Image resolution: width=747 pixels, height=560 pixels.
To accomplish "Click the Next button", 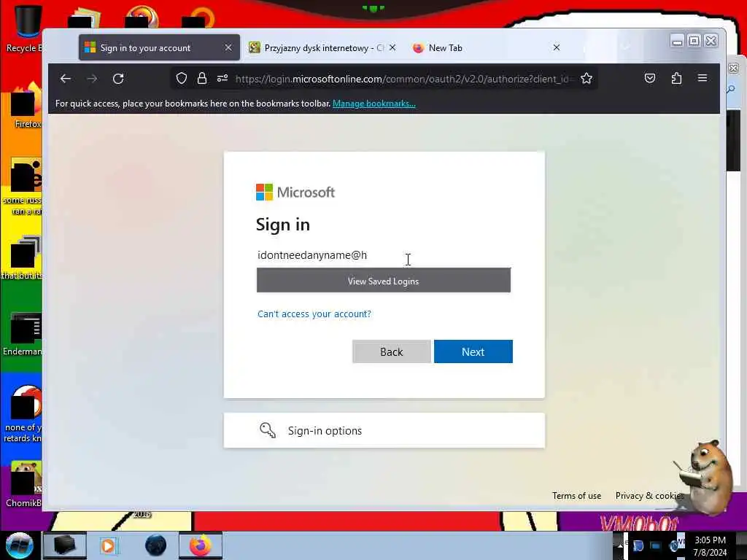I will pyautogui.click(x=473, y=351).
